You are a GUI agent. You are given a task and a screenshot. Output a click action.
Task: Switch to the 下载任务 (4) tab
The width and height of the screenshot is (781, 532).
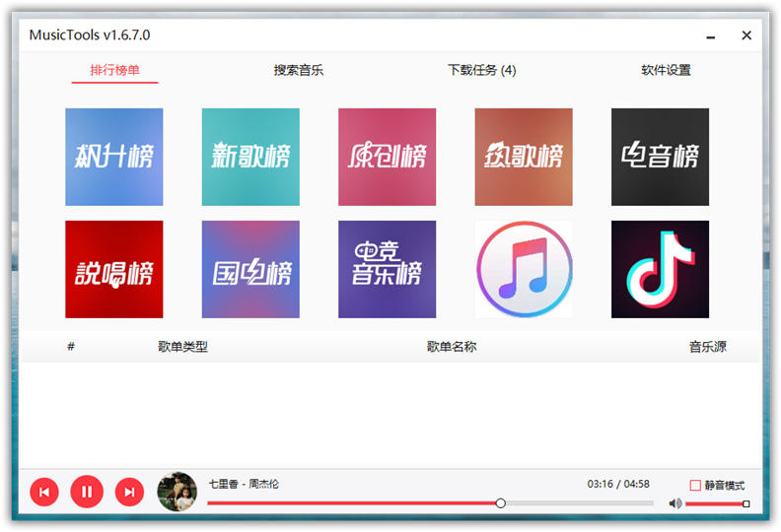(481, 71)
